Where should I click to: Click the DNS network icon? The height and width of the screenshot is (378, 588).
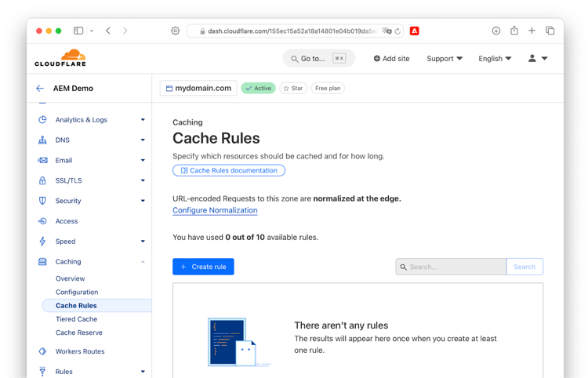click(42, 140)
